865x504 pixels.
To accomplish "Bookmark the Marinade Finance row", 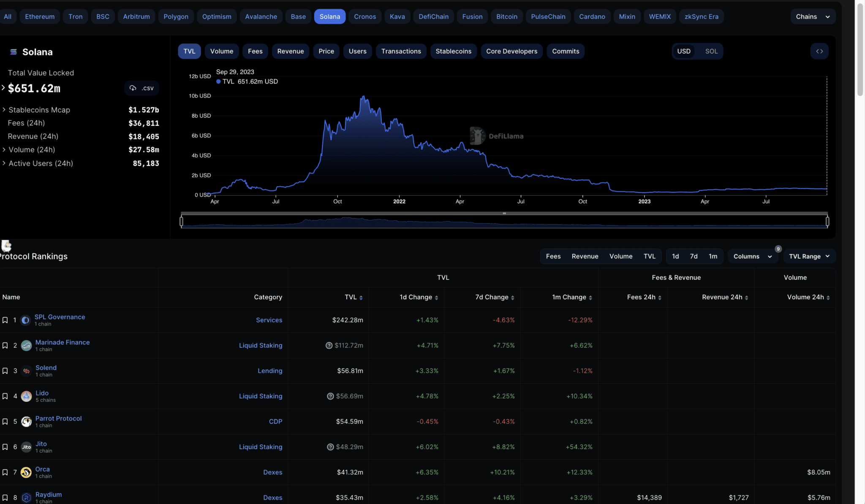I will tap(5, 345).
